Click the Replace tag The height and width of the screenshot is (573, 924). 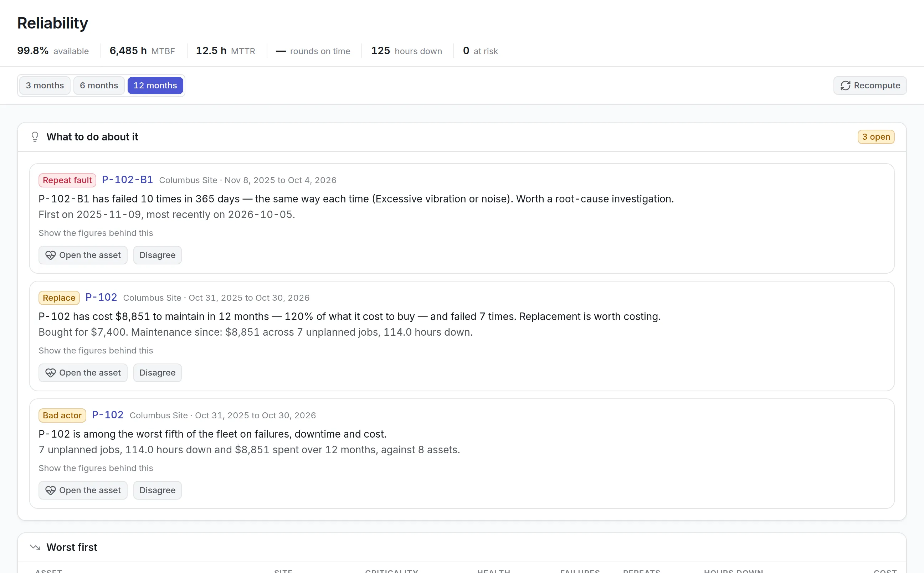tap(59, 298)
